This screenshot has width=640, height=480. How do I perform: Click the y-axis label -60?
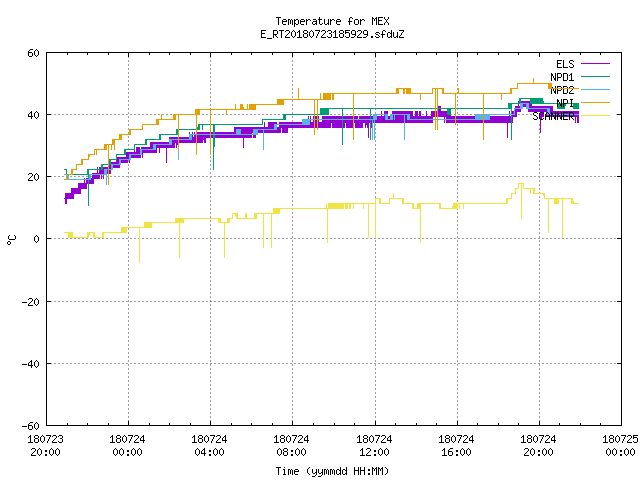pos(31,426)
